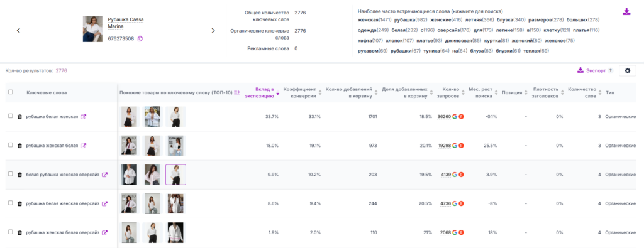Tick the select-all checkbox in table header

(10, 92)
